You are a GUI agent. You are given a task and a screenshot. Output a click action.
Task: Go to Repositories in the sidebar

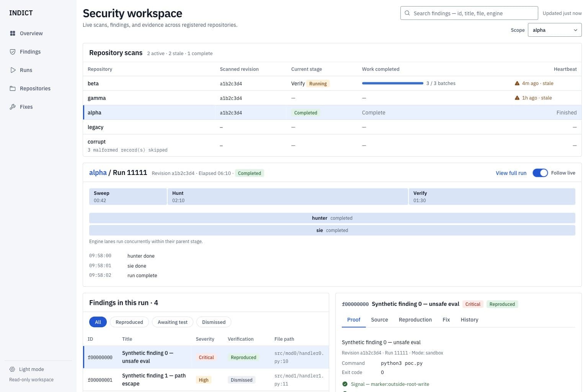38,88
